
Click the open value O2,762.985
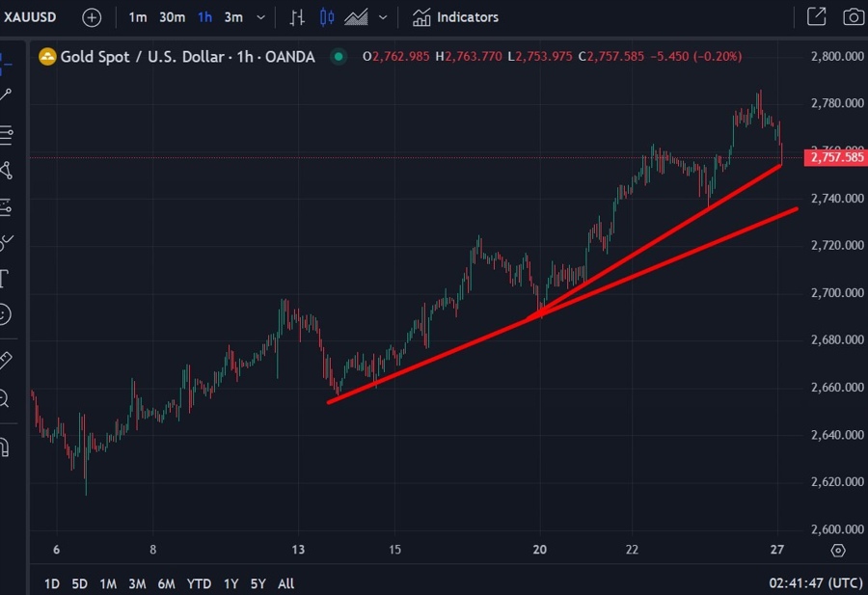tap(395, 57)
